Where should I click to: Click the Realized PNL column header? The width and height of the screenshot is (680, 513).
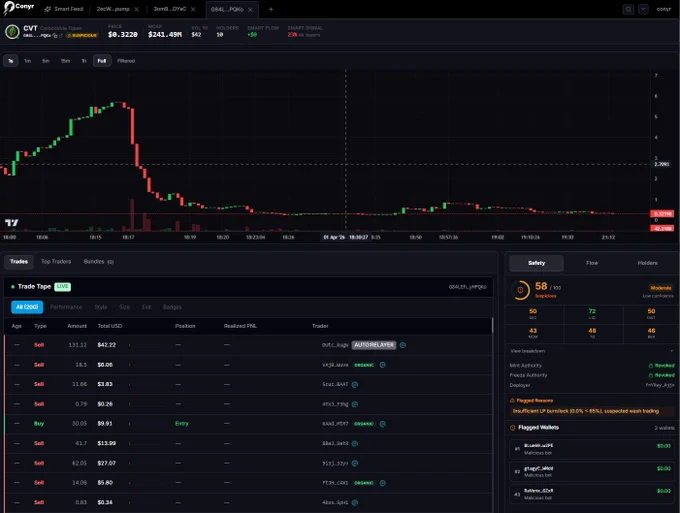[x=240, y=326]
